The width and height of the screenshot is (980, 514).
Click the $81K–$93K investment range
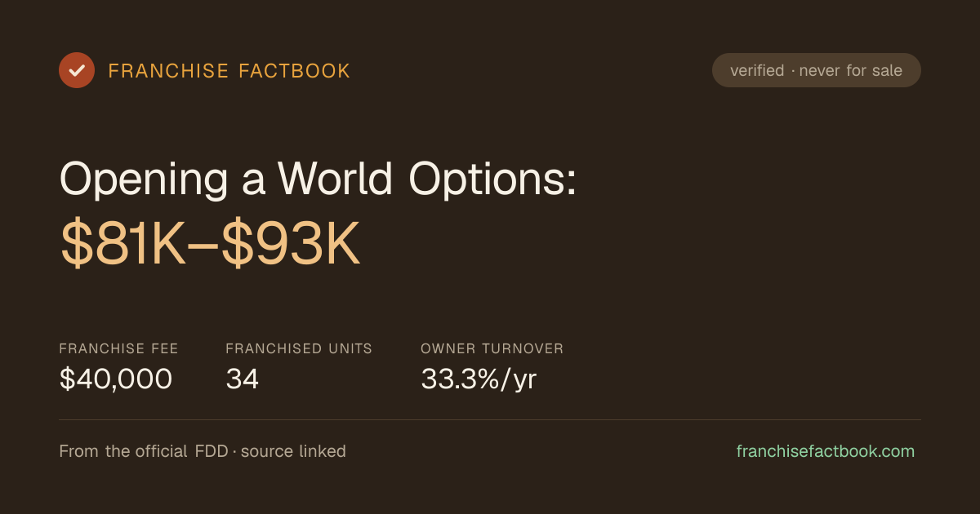tap(210, 244)
